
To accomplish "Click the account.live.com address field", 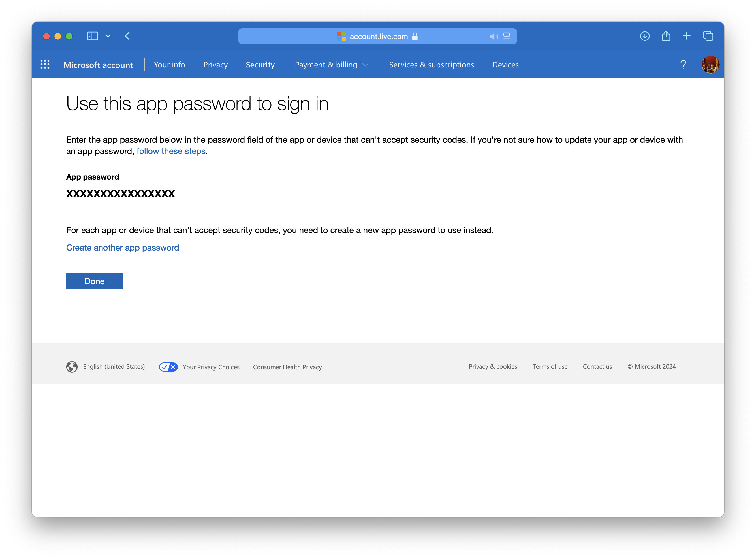I will click(377, 36).
